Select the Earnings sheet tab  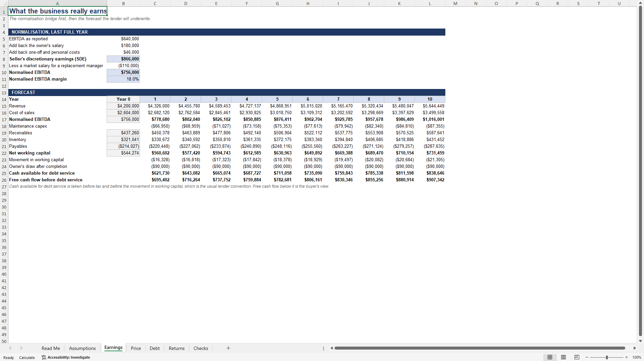point(113,348)
